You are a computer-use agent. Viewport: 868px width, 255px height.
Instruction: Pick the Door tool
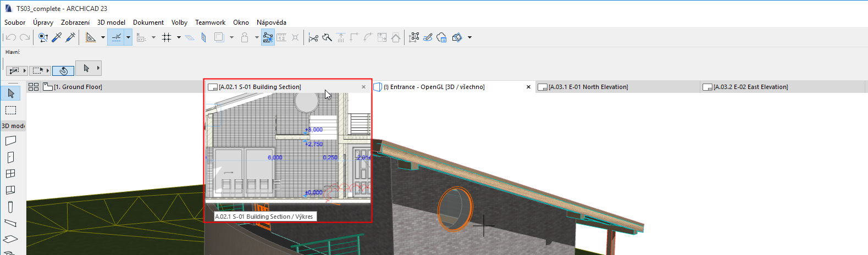[x=10, y=157]
